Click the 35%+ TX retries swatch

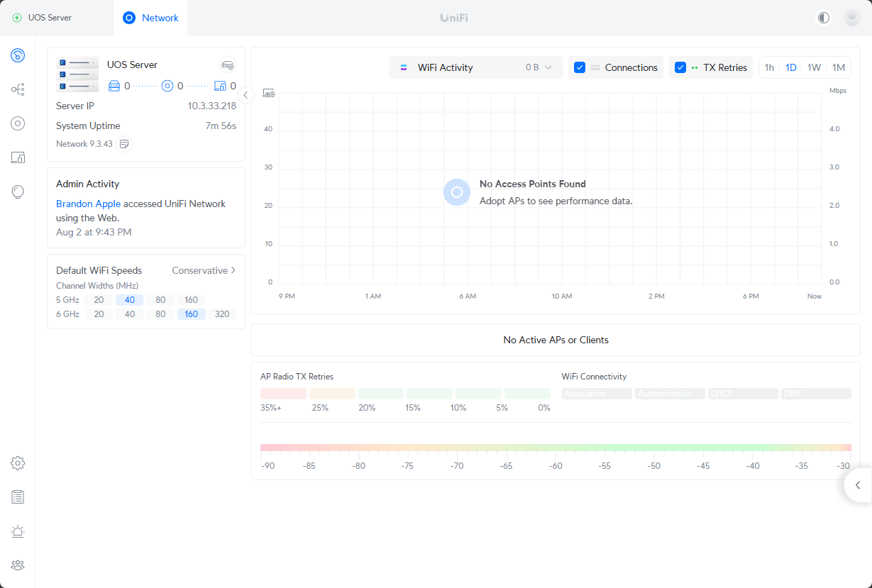click(283, 394)
